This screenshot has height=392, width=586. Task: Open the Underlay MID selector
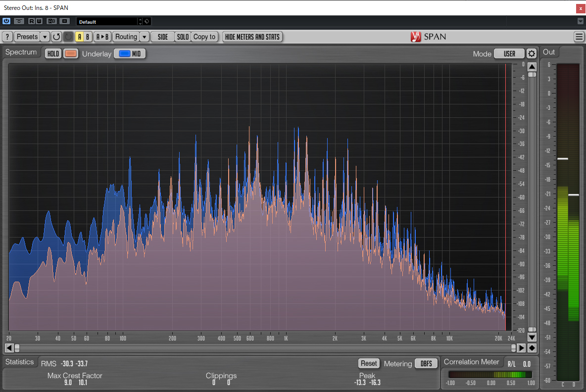(130, 53)
